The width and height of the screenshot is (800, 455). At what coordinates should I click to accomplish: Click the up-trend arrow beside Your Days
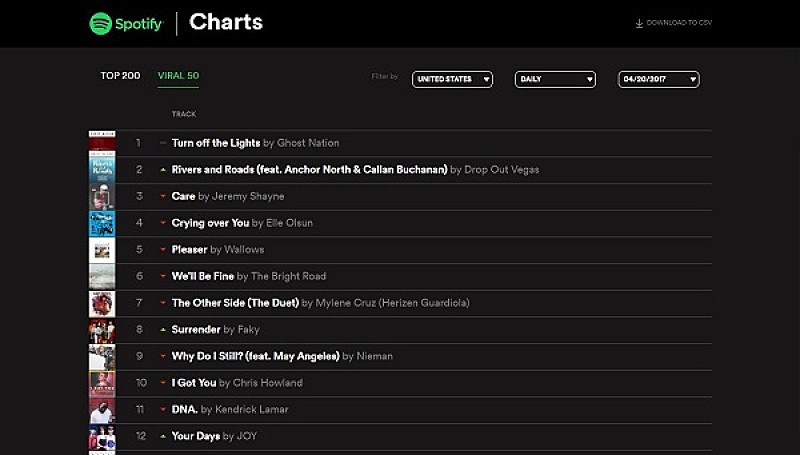click(163, 436)
